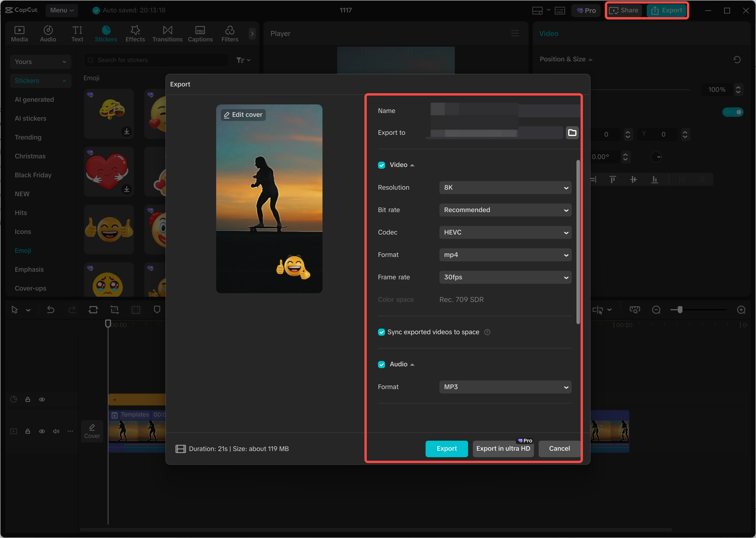Open the Frame rate dropdown
Viewport: 756px width, 538px height.
coord(505,277)
